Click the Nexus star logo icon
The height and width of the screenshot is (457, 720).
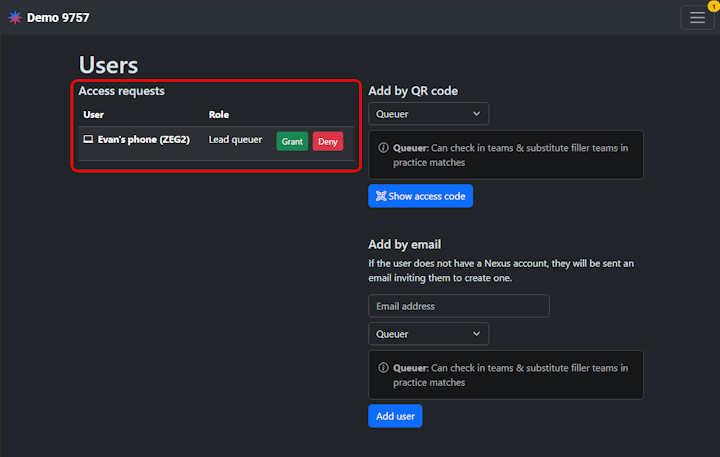tap(14, 18)
